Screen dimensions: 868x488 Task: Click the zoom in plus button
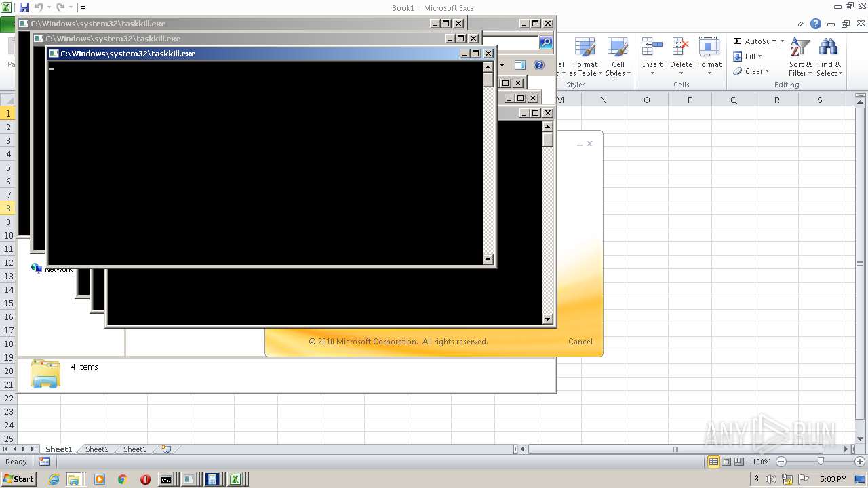[x=859, y=462]
